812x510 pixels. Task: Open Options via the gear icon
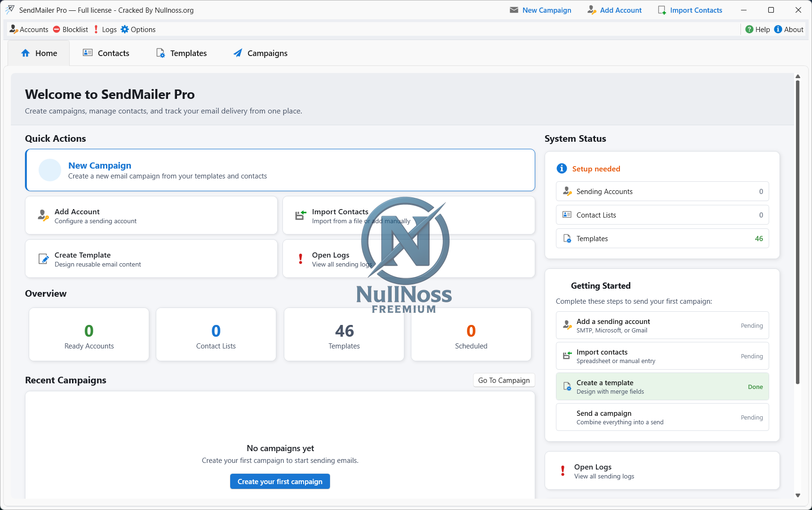(x=125, y=29)
